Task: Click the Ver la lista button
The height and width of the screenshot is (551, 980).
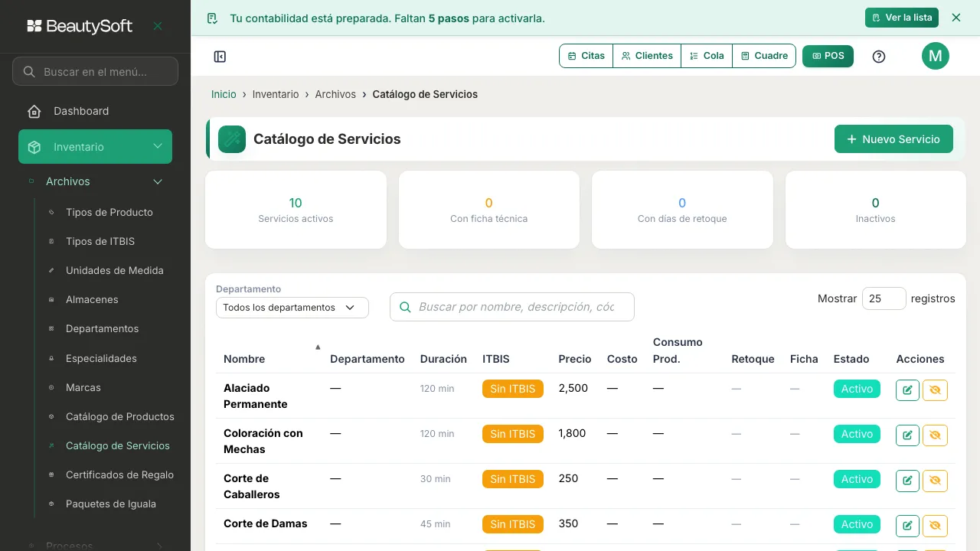Action: 902,18
